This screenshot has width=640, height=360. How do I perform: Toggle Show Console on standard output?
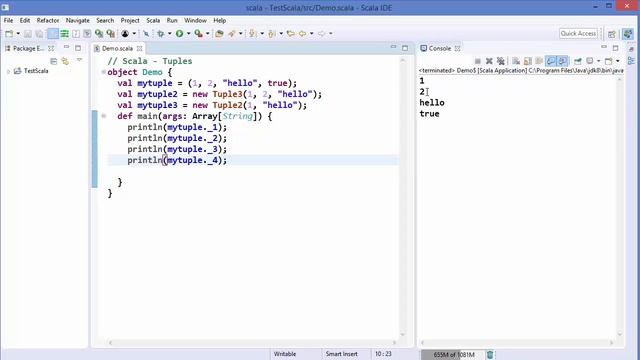pos(551,61)
